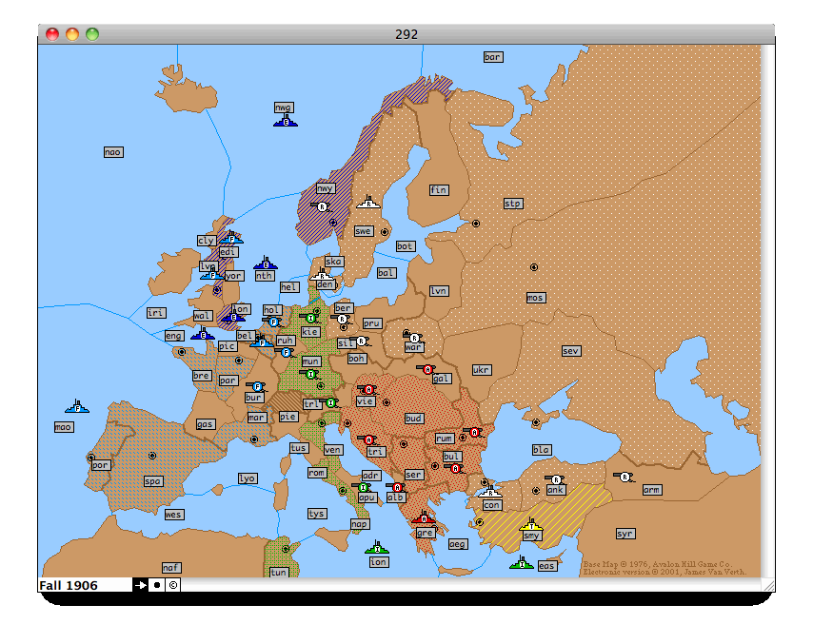Select the Russian army in Warsaw
The height and width of the screenshot is (644, 813).
(414, 338)
